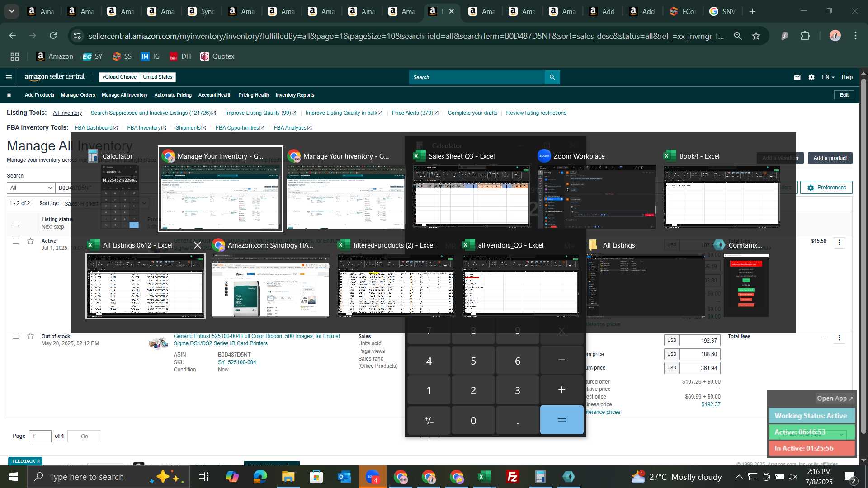This screenshot has height=488, width=868.
Task: Click the bookmark flag icon in nav bar
Action: coord(9,95)
